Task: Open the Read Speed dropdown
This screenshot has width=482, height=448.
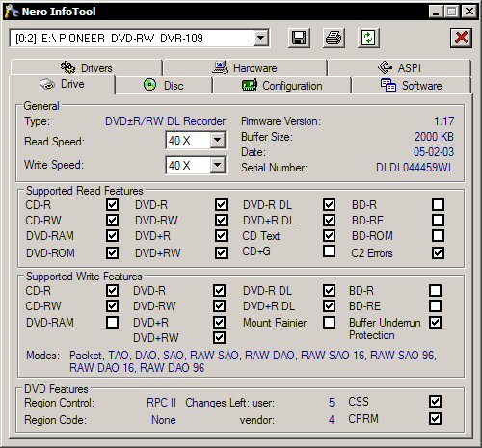Action: 218,140
